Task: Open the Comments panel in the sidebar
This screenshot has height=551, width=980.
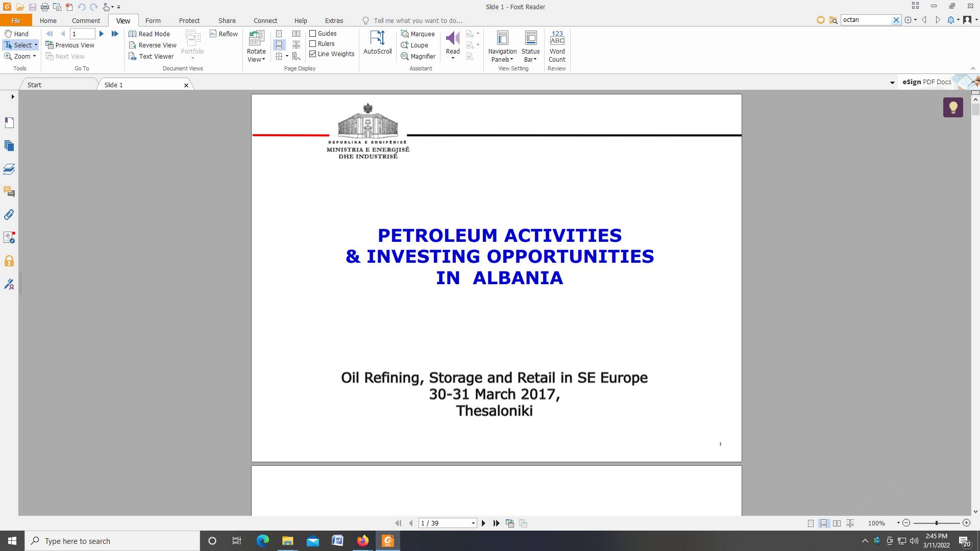Action: click(x=9, y=192)
